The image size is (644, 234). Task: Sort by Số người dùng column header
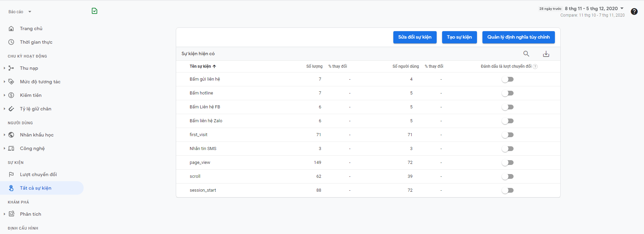406,66
